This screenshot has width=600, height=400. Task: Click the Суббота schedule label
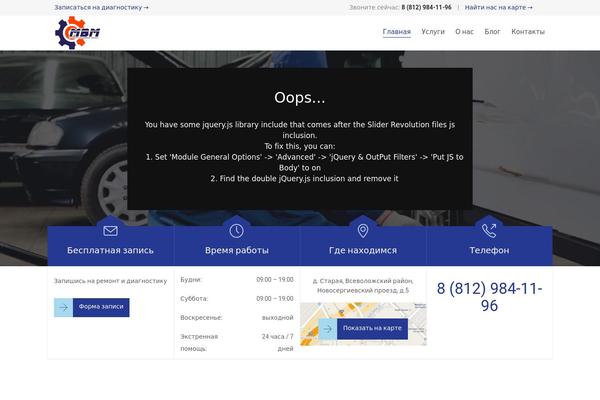[x=194, y=299]
